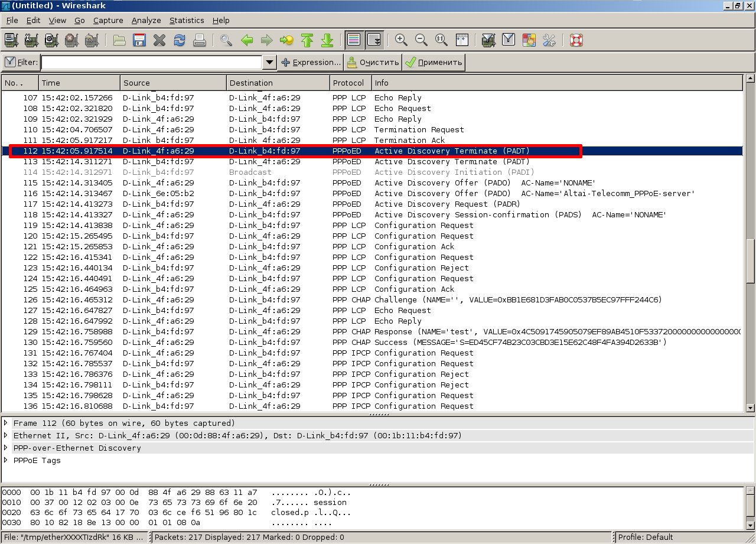Viewport: 756px width, 544px height.
Task: Open the Statistics menu
Action: click(186, 20)
